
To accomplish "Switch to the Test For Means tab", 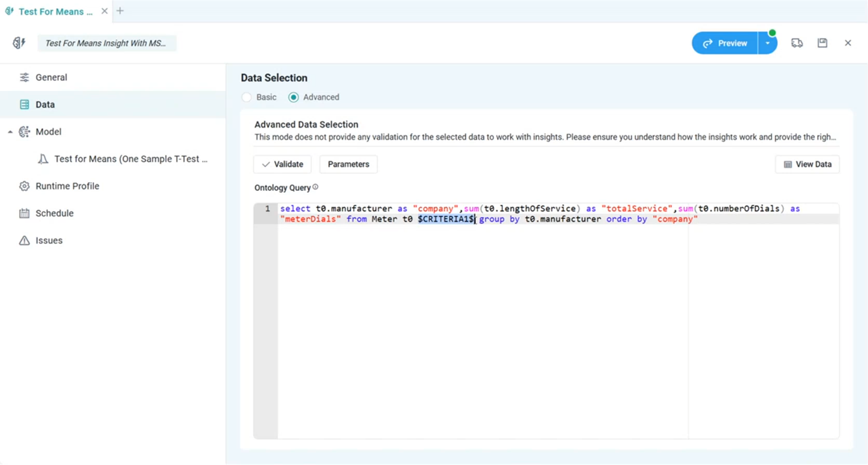I will (55, 11).
